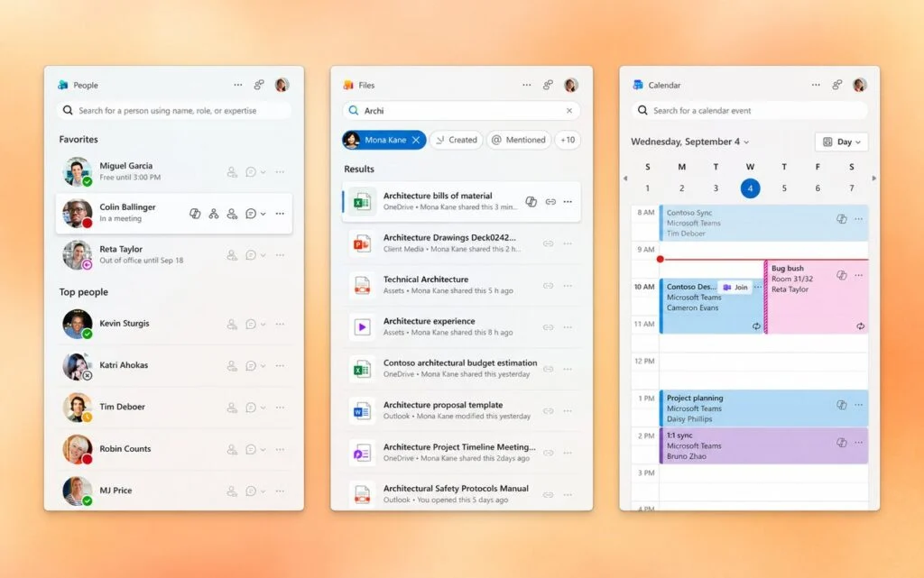The height and width of the screenshot is (578, 924).
Task: Open contact card icon for Colin Ballinger
Action: pyautogui.click(x=232, y=214)
